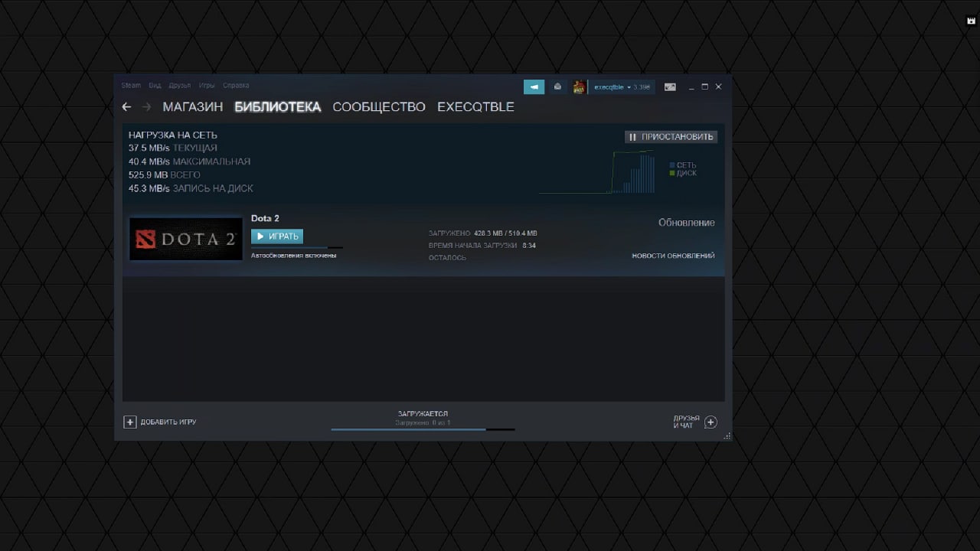This screenshot has height=551, width=980.
Task: Click the plus icon beside Добавить игру
Action: pyautogui.click(x=130, y=422)
